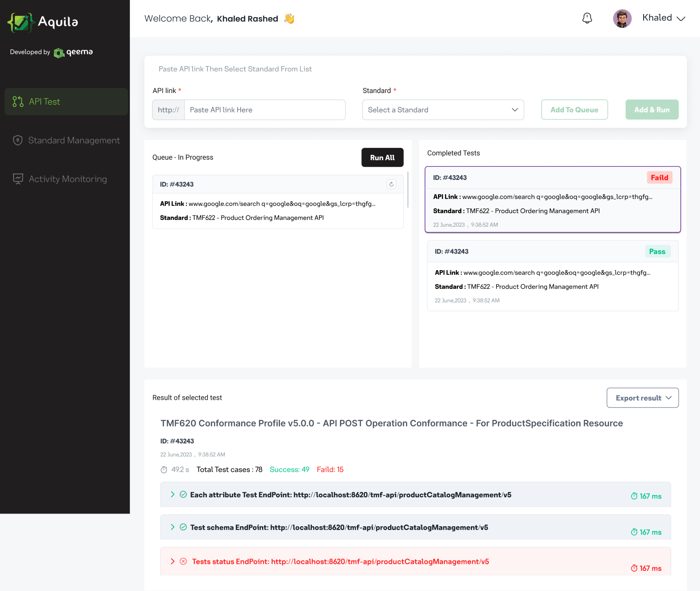Click the queue panel scrollbar
The height and width of the screenshot is (591, 700).
click(x=408, y=189)
